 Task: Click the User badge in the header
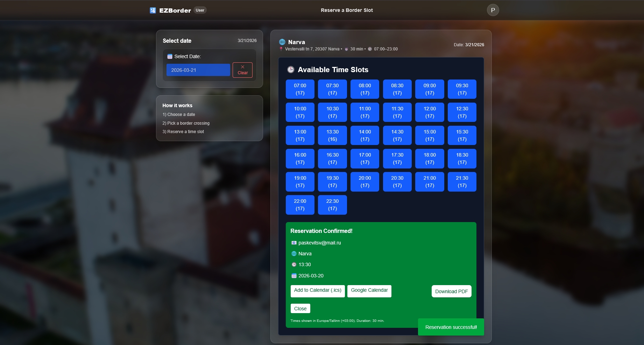[199, 10]
